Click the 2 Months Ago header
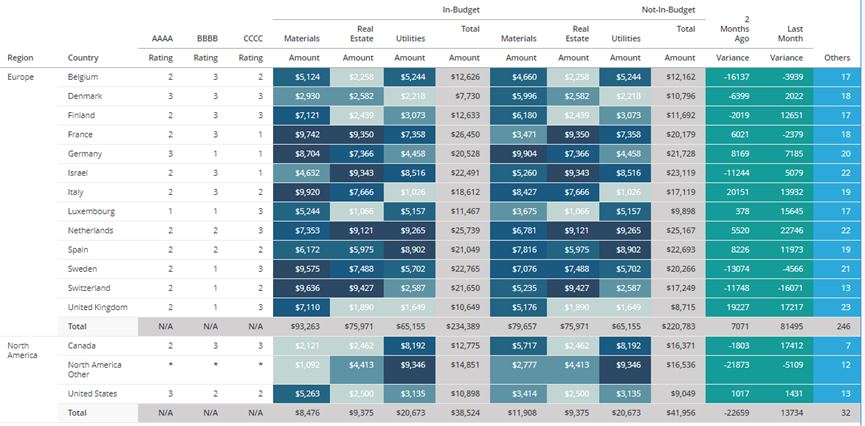865x426 pixels. [734, 29]
